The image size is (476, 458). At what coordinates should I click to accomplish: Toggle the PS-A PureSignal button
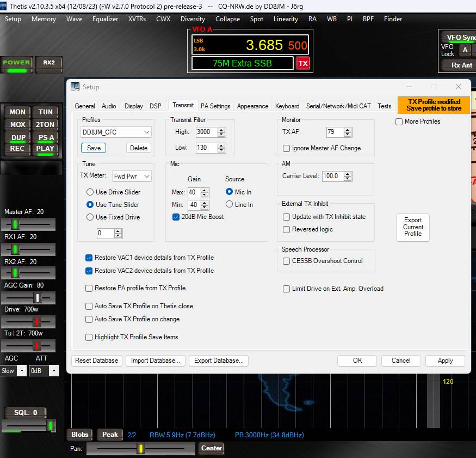coord(45,137)
